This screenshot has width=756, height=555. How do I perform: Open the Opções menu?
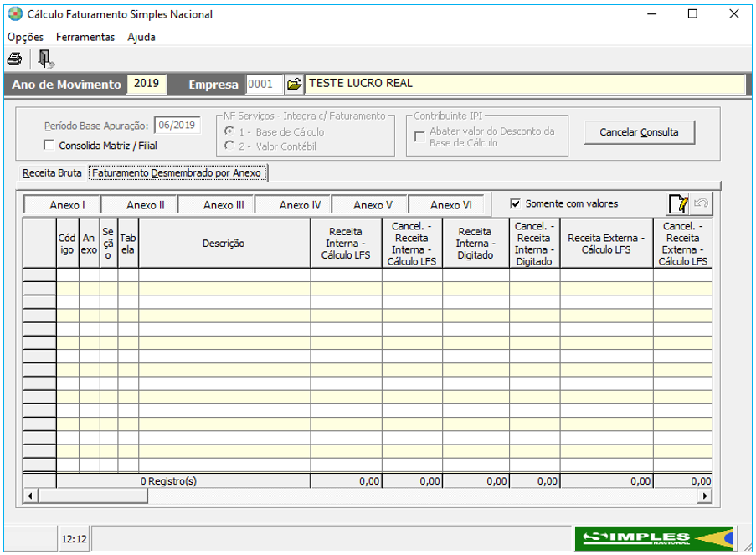point(25,37)
